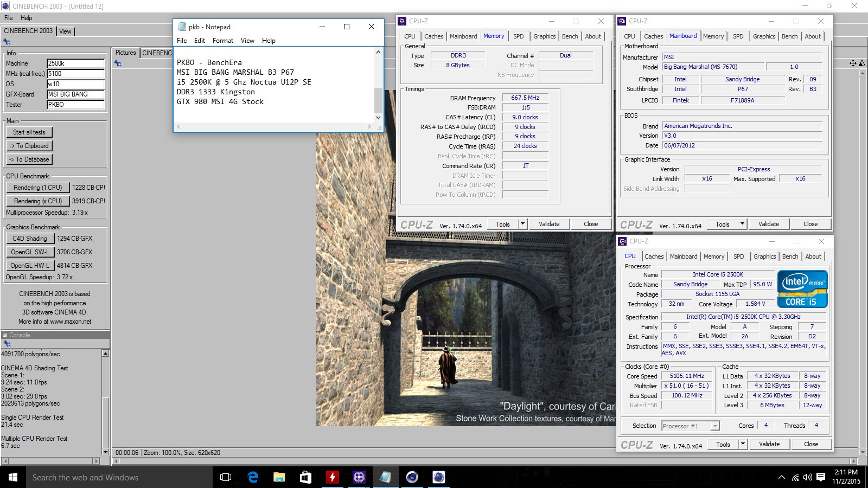Click the pin icon under Pictures tab
Screen dimensions: 868x488
point(118,63)
